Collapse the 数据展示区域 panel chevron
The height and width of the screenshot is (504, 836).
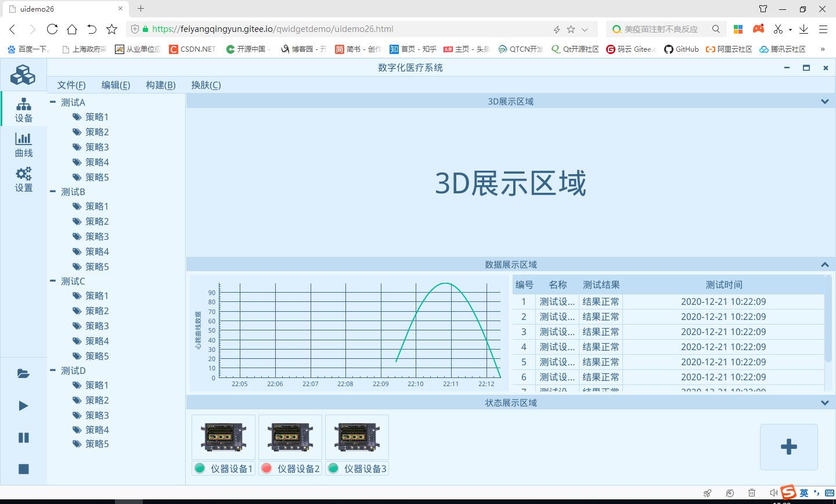click(x=824, y=265)
